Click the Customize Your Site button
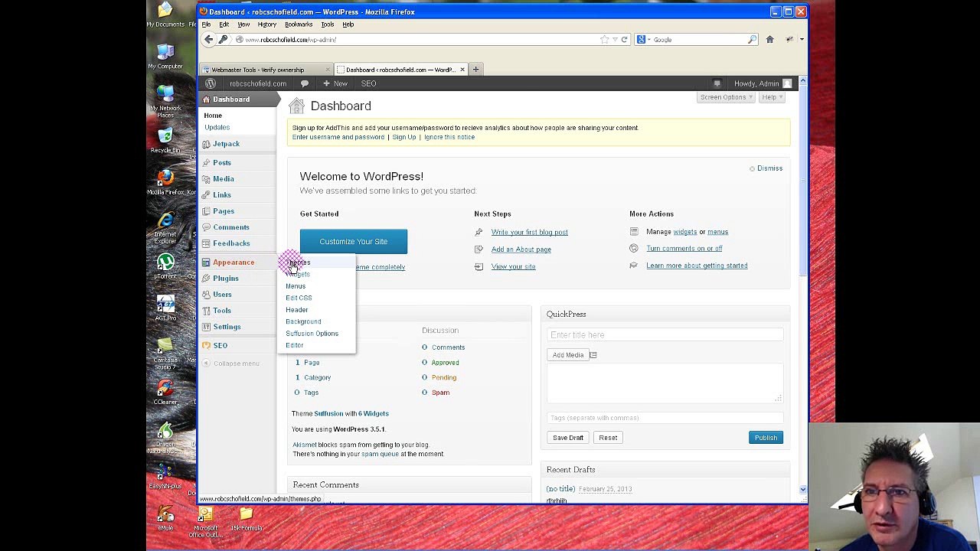Viewport: 980px width, 551px height. pos(354,241)
